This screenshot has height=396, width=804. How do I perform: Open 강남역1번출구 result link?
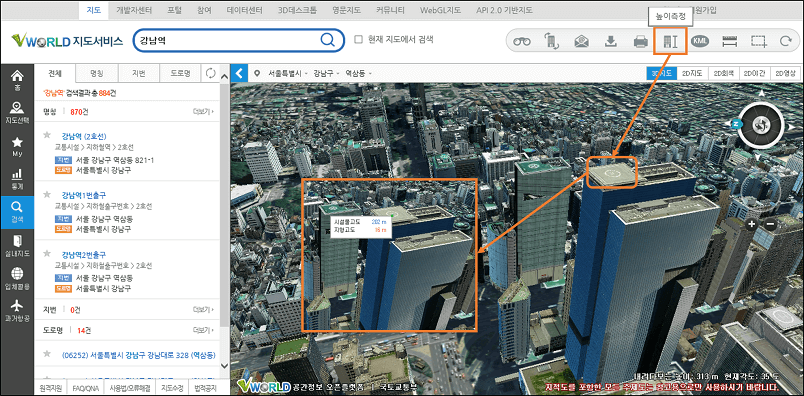pyautogui.click(x=84, y=195)
